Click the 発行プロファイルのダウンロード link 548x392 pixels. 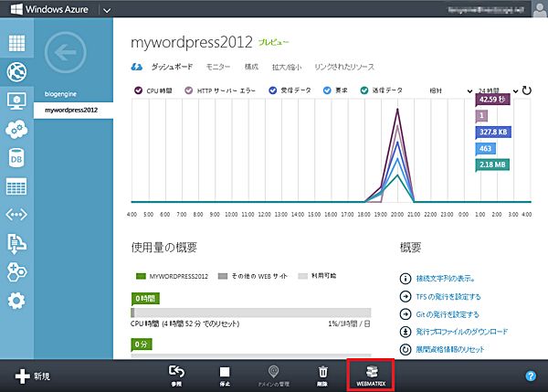pos(461,332)
